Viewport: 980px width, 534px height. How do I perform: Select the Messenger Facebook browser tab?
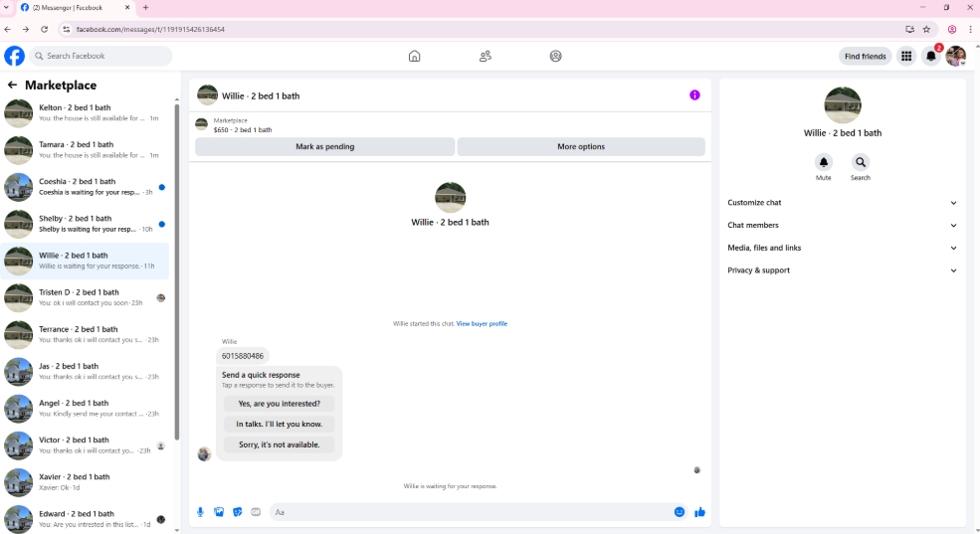75,8
